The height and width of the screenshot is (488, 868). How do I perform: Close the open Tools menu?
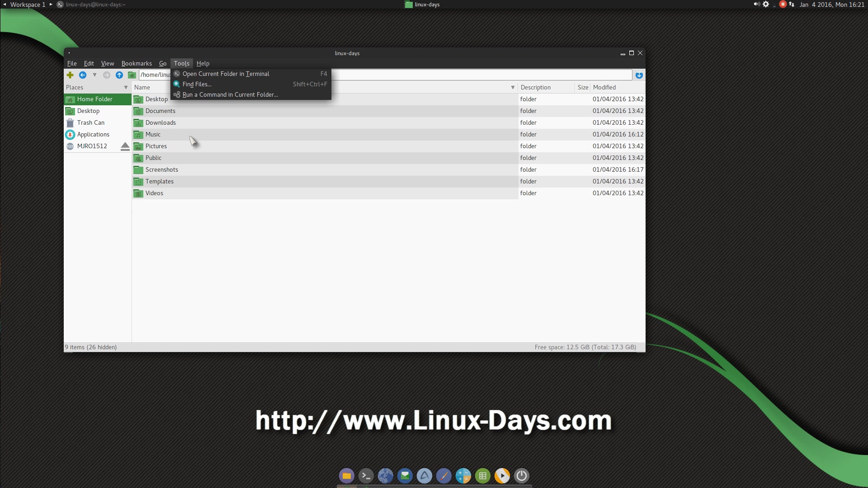pos(182,63)
